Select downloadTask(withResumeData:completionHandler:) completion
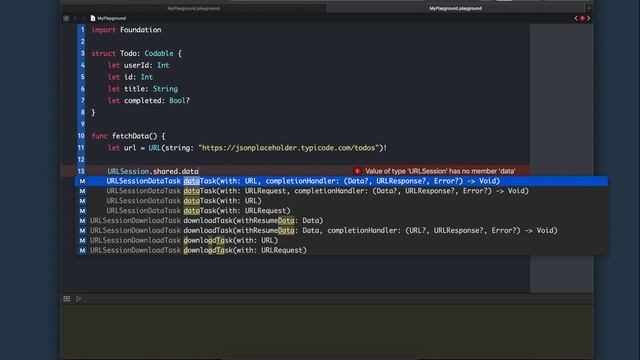Viewport: 640px width, 360px height. [x=342, y=231]
